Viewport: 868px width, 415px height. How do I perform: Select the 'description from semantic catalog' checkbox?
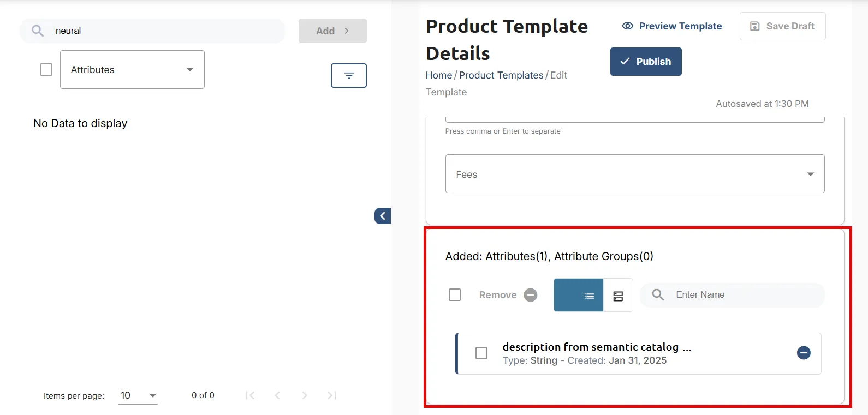[481, 353]
